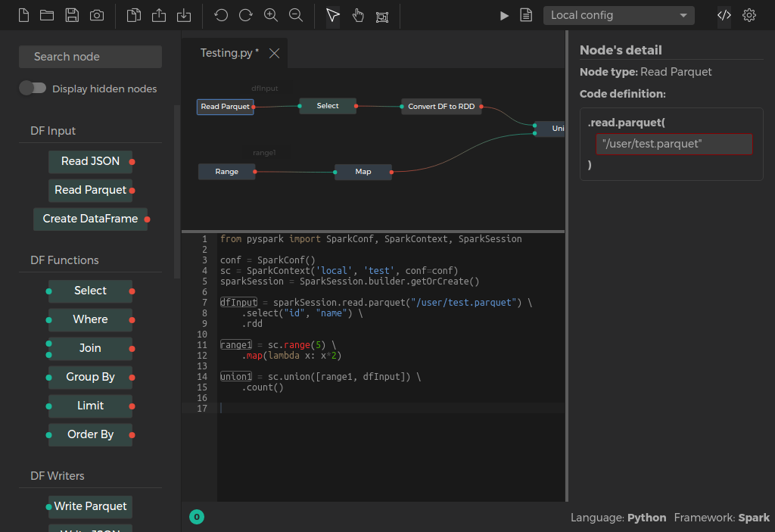Click the Read JSON node in palette
This screenshot has width=775, height=532.
pyautogui.click(x=90, y=161)
